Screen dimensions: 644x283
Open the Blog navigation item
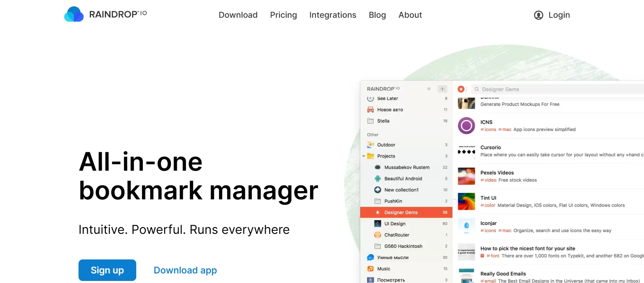coord(377,15)
